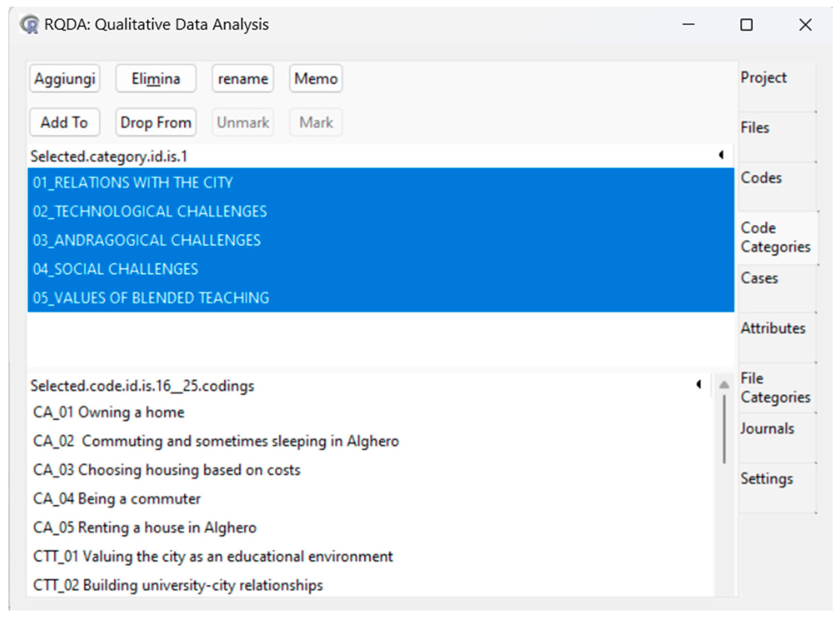Switch to the Project tab
Screen dimensions: 840x620
click(763, 78)
